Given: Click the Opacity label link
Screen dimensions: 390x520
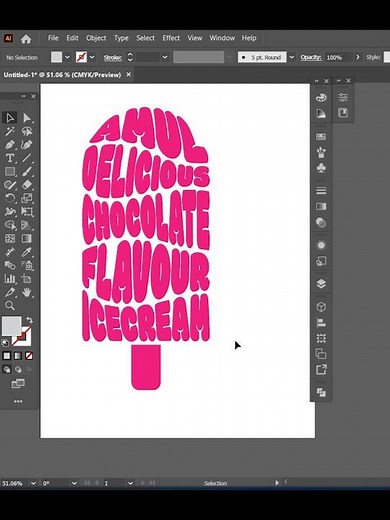Looking at the screenshot, I should coord(311,57).
